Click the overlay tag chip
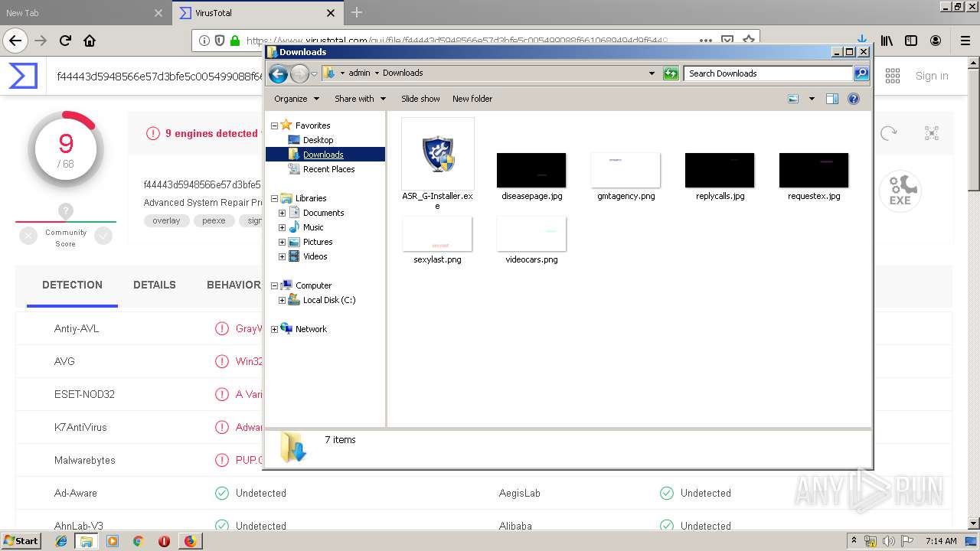Image resolution: width=980 pixels, height=551 pixels. point(166,220)
